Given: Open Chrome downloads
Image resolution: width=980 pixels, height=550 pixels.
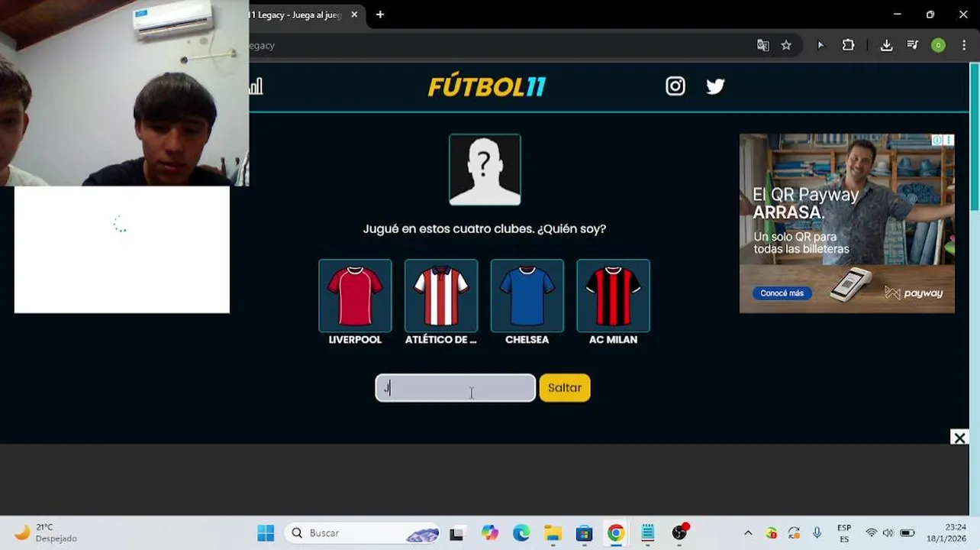Looking at the screenshot, I should coord(886,45).
